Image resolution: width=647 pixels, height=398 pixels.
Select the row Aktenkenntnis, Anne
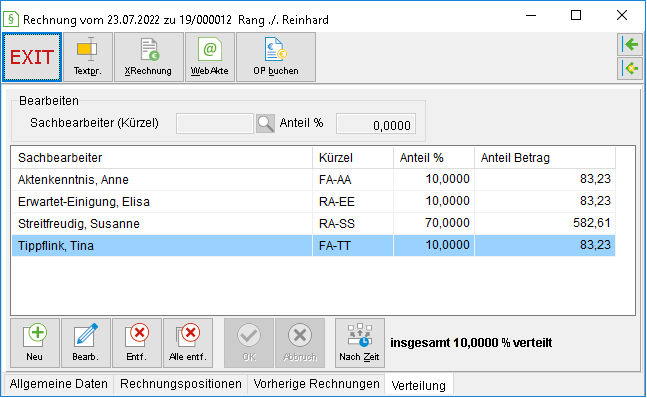click(314, 179)
